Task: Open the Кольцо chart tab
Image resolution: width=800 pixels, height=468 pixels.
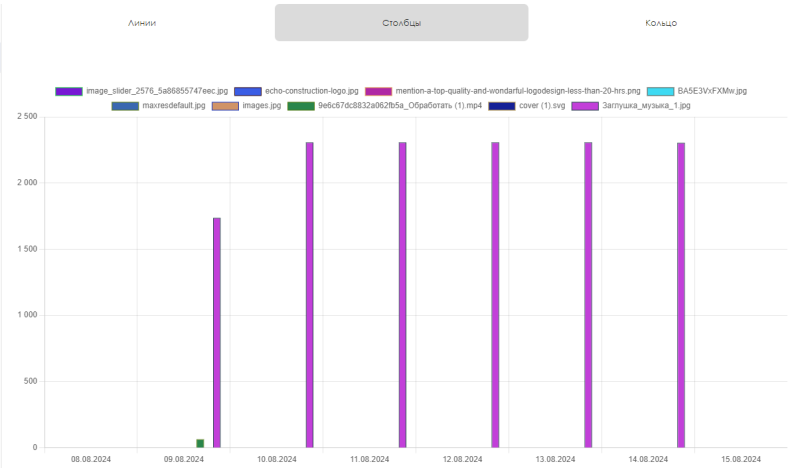Action: coord(661,22)
